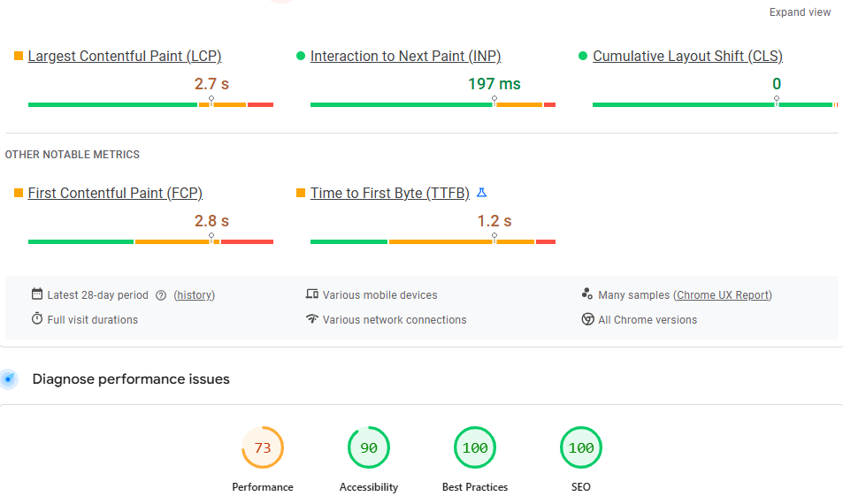Click the calendar icon for Latest 28-day period

[37, 294]
